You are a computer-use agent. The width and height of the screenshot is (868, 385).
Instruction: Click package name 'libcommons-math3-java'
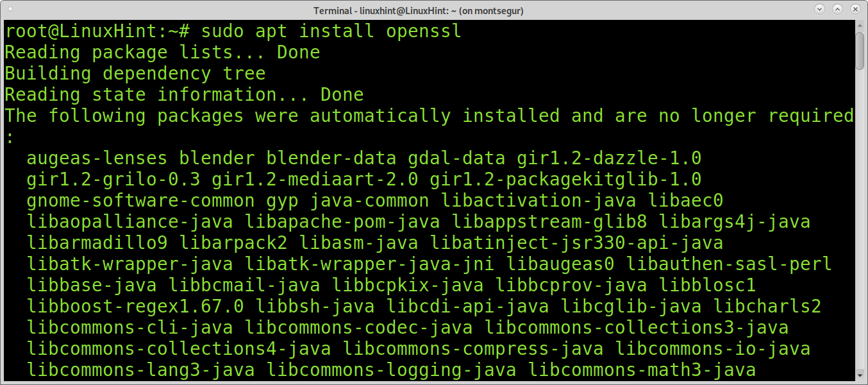coord(642,370)
